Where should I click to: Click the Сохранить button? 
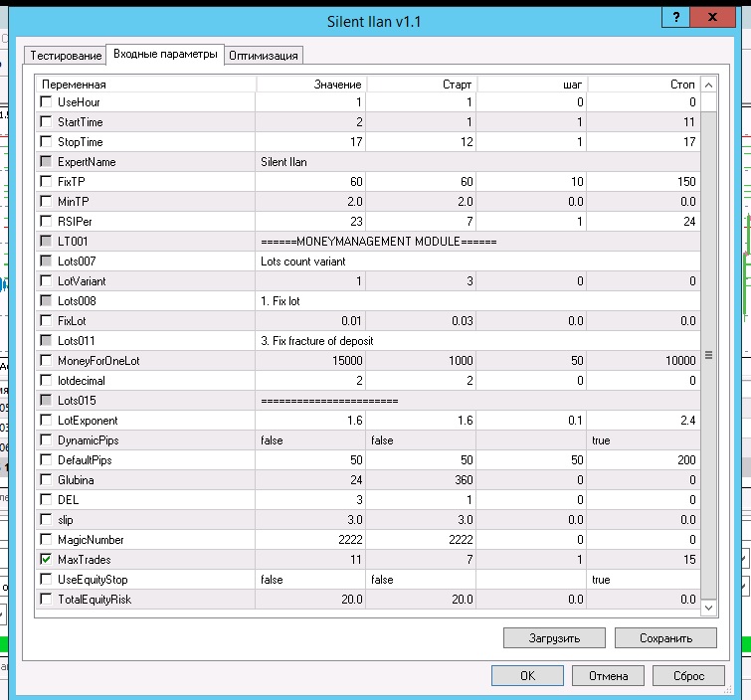(x=665, y=638)
